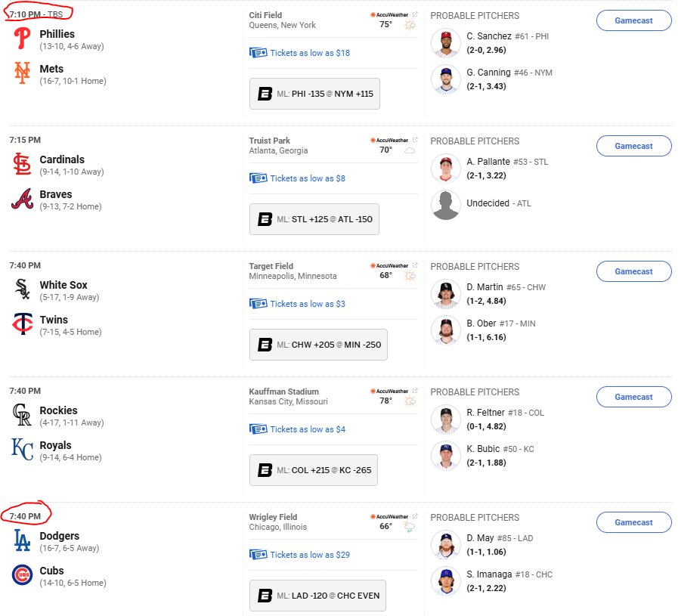Open AccuWeather external link for Citi Field
This screenshot has height=616, width=678.
tap(415, 14)
